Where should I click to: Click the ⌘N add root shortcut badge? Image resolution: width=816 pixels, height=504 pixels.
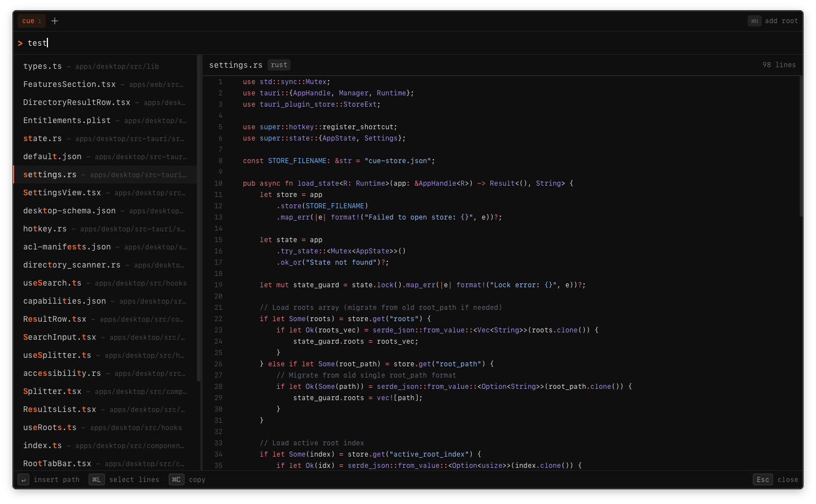pos(754,21)
